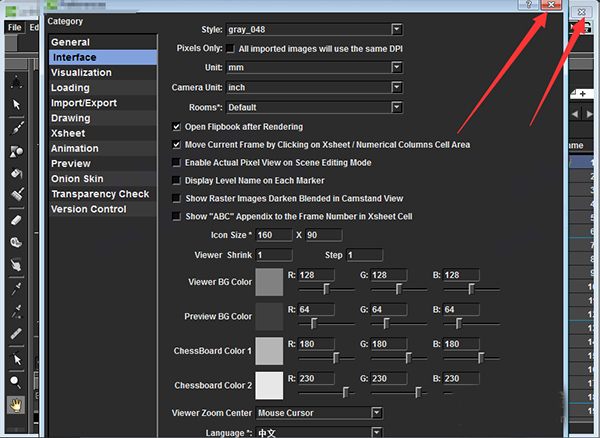Disable Open Flipbook after Rendering
The width and height of the screenshot is (600, 438).
[177, 127]
